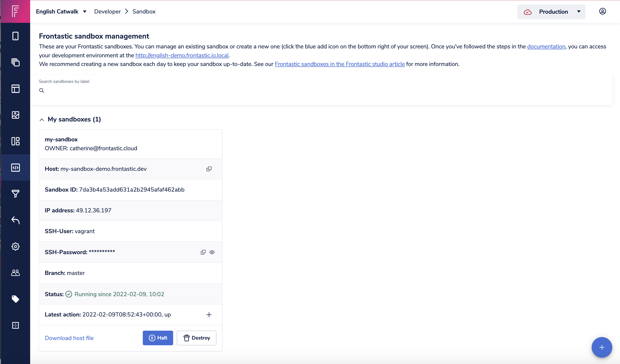Open the Production environment dropdown
The height and width of the screenshot is (364, 620).
pos(551,12)
